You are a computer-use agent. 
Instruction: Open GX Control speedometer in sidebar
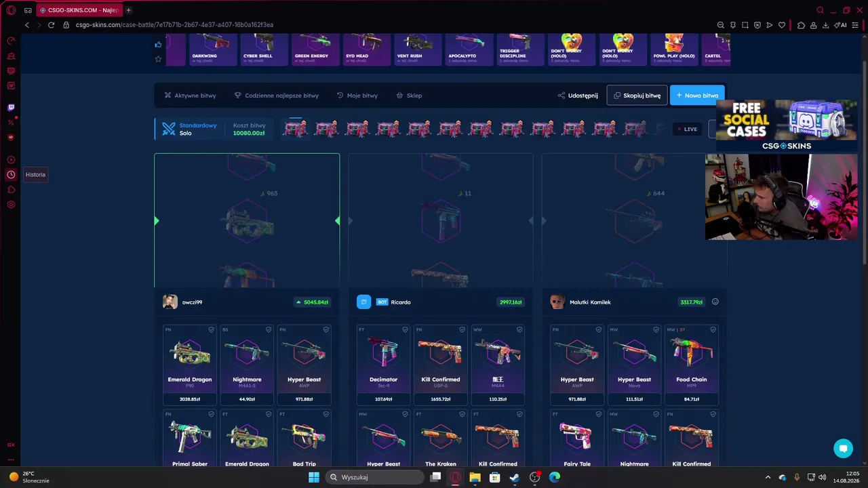(11, 41)
